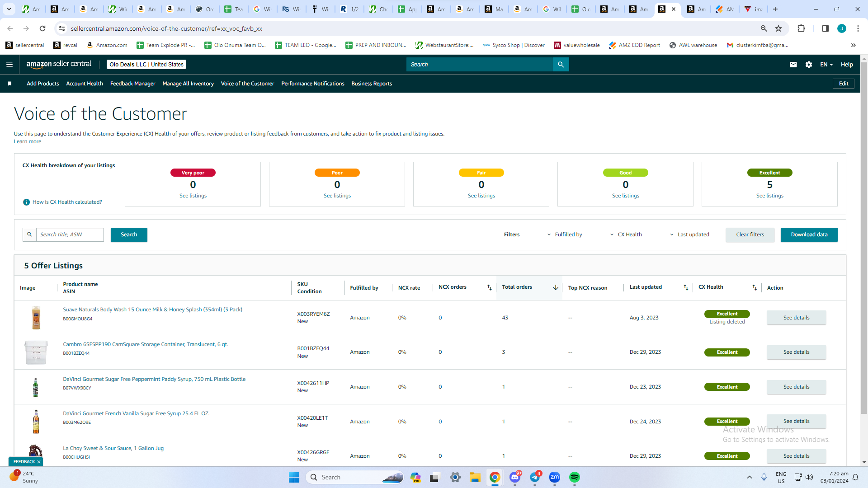The image size is (868, 488).
Task: Sort by NCX orders arrows icon
Action: [x=489, y=287]
